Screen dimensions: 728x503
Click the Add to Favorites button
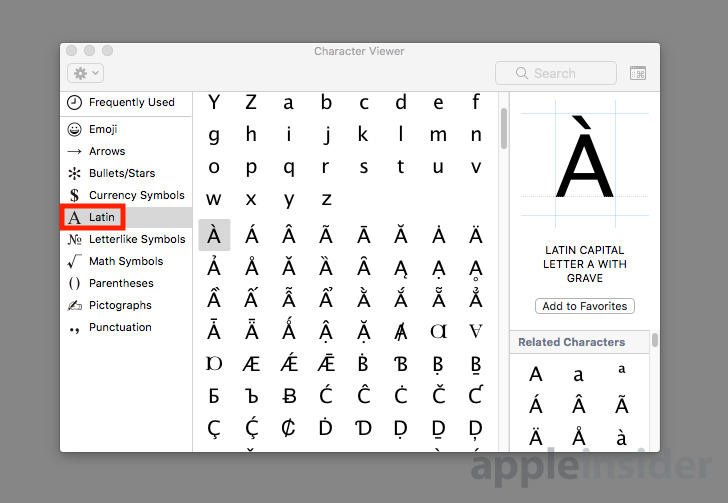click(x=585, y=306)
